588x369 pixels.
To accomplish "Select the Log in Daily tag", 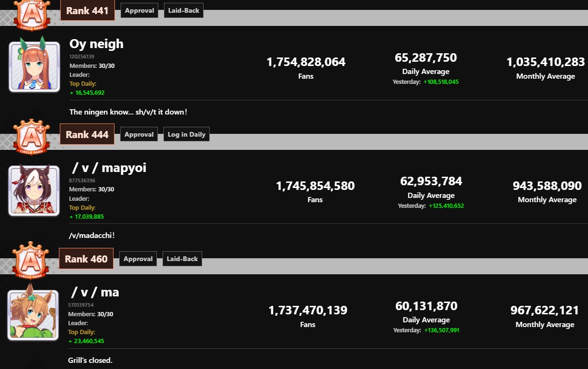I will point(187,134).
